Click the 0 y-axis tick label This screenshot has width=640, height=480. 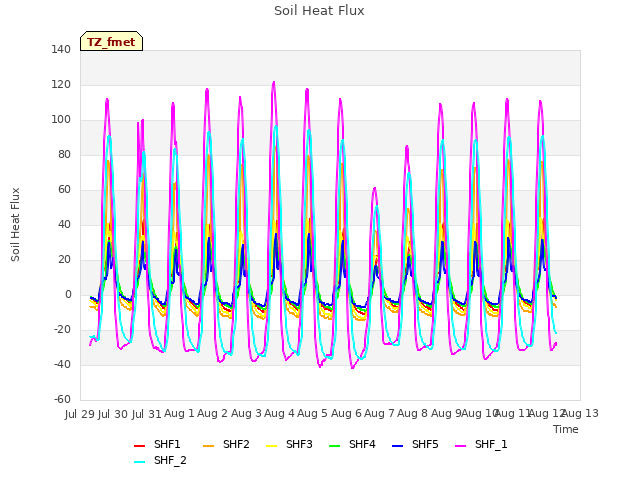coord(68,294)
